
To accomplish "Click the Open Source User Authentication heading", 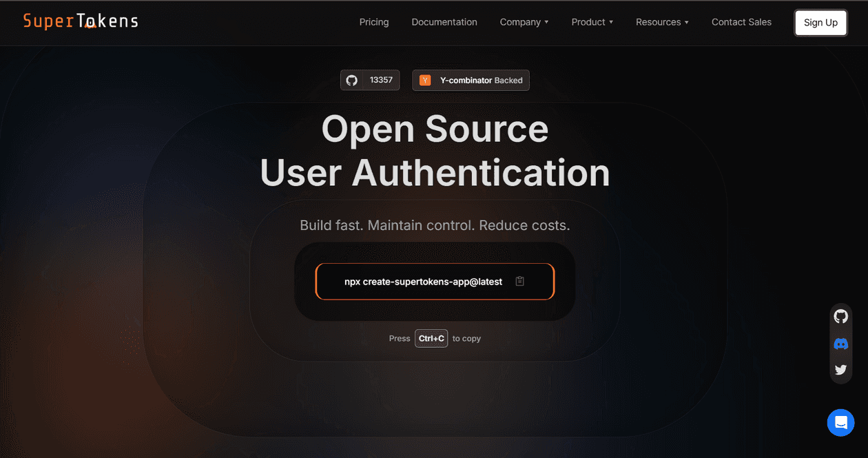I will pos(434,152).
